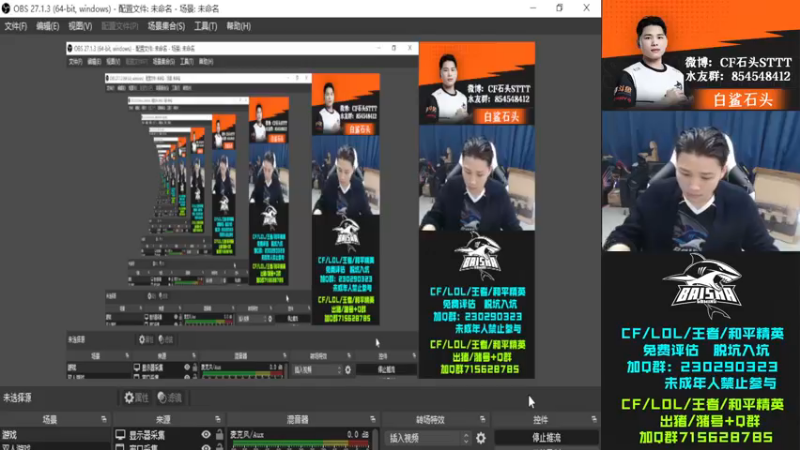The height and width of the screenshot is (450, 800).
Task: Pop out the 转场特效 dock panel
Action: pyautogui.click(x=483, y=419)
